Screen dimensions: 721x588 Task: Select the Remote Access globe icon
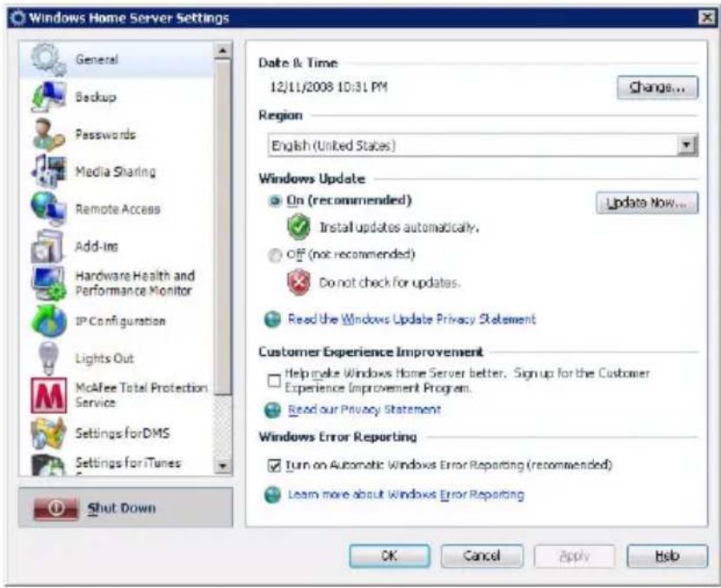49,209
